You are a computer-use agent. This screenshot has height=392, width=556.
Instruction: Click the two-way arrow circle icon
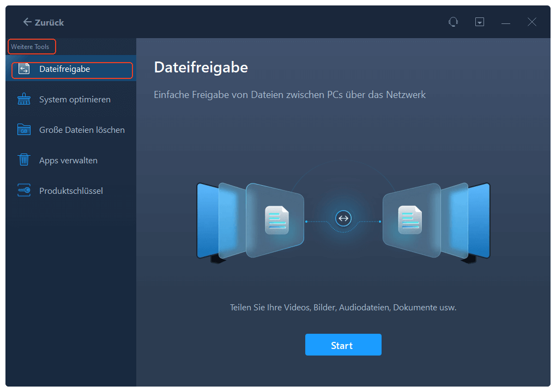[x=343, y=219]
